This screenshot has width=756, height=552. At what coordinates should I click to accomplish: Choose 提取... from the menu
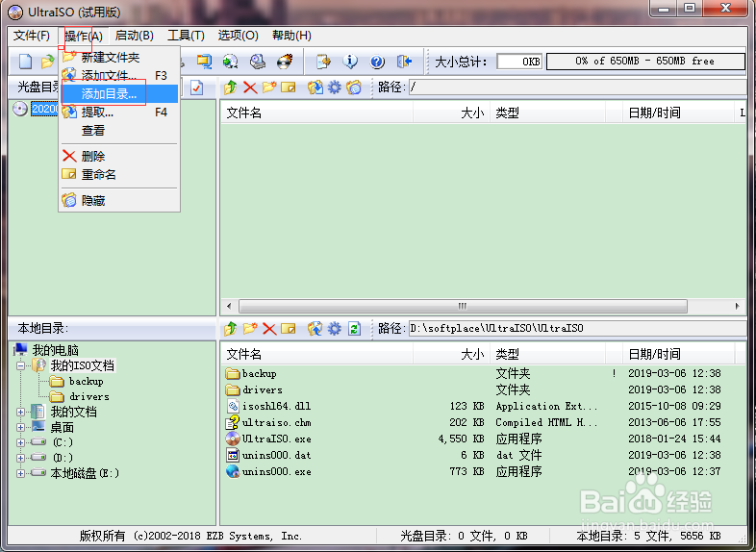coord(119,113)
